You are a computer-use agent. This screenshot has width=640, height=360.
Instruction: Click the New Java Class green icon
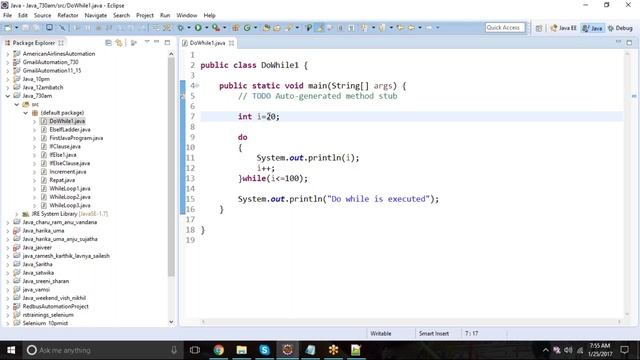pos(247,28)
